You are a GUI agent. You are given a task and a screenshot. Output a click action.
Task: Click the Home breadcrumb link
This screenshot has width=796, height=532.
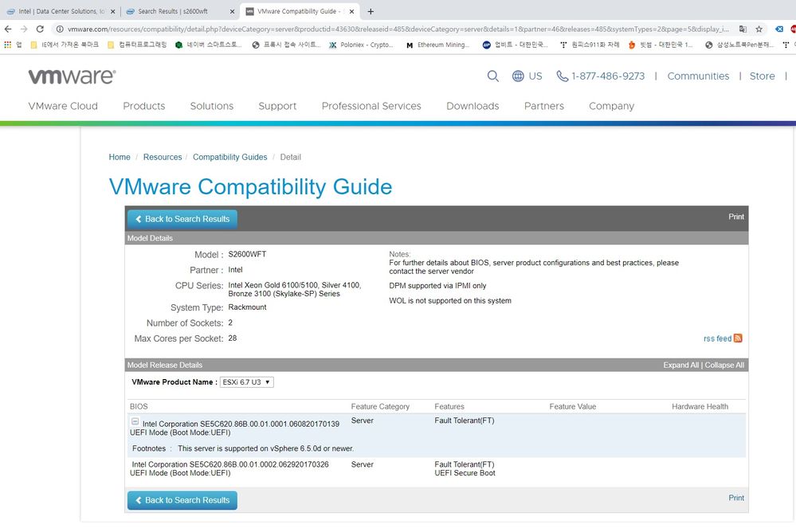[x=120, y=158]
